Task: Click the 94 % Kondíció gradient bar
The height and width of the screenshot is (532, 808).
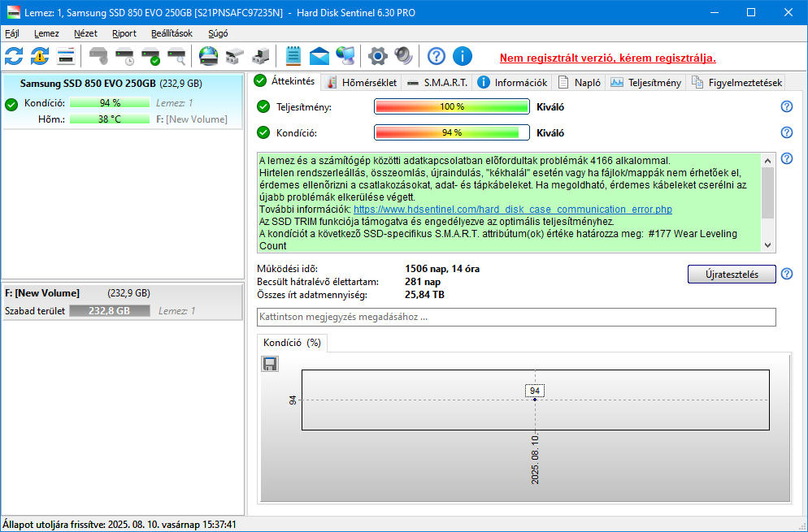Action: click(451, 132)
